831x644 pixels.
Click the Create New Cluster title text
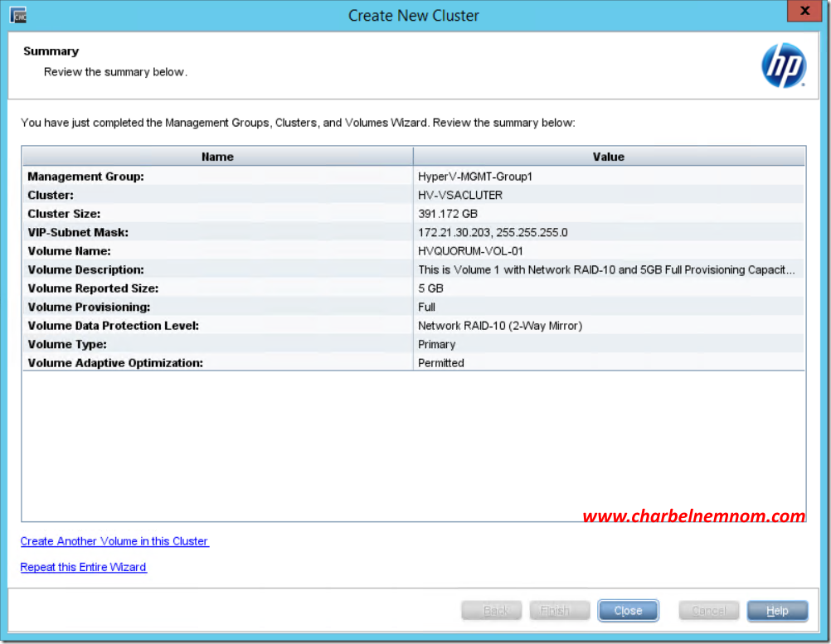tap(413, 16)
